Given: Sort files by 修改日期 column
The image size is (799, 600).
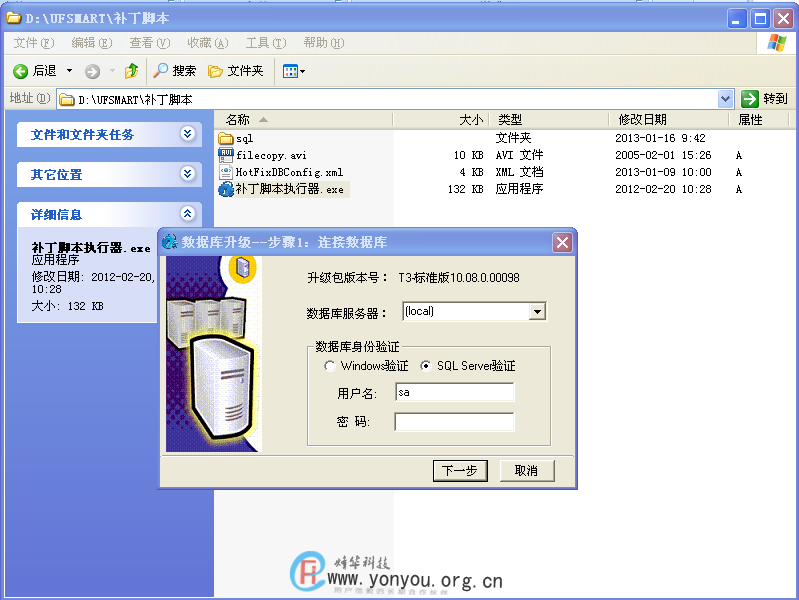Looking at the screenshot, I should click(x=668, y=120).
